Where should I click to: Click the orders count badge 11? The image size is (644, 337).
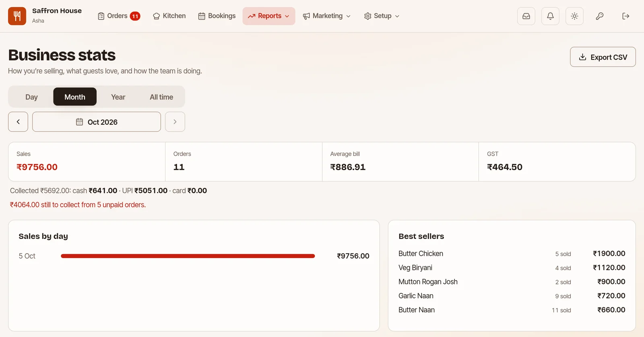135,16
